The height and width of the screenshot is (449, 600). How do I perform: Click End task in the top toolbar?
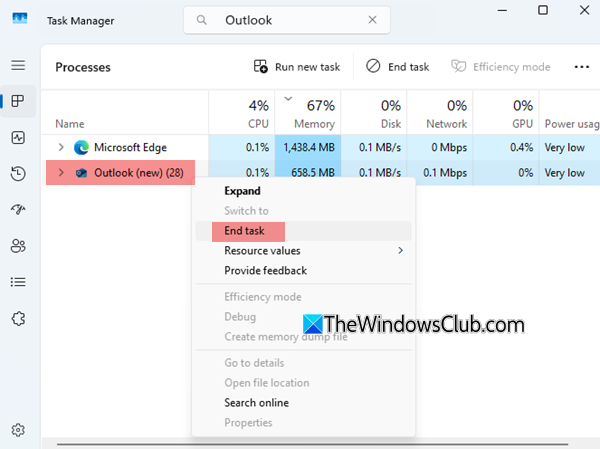point(398,67)
